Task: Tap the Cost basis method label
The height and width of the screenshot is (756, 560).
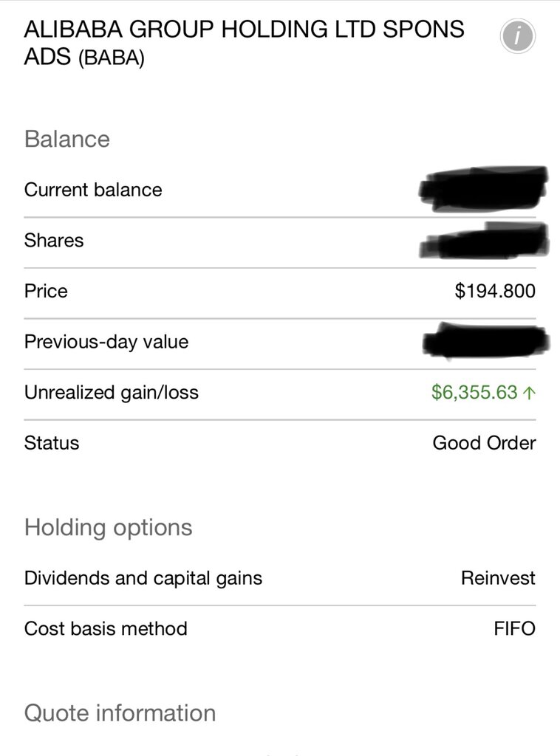Action: coord(106,629)
